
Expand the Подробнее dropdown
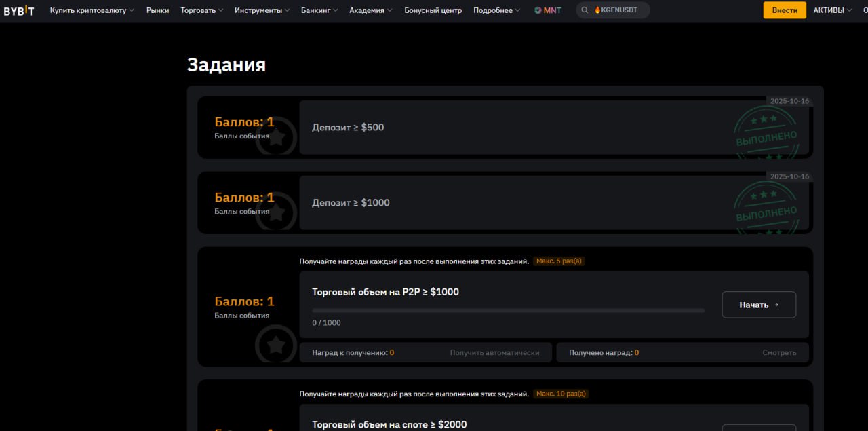493,10
